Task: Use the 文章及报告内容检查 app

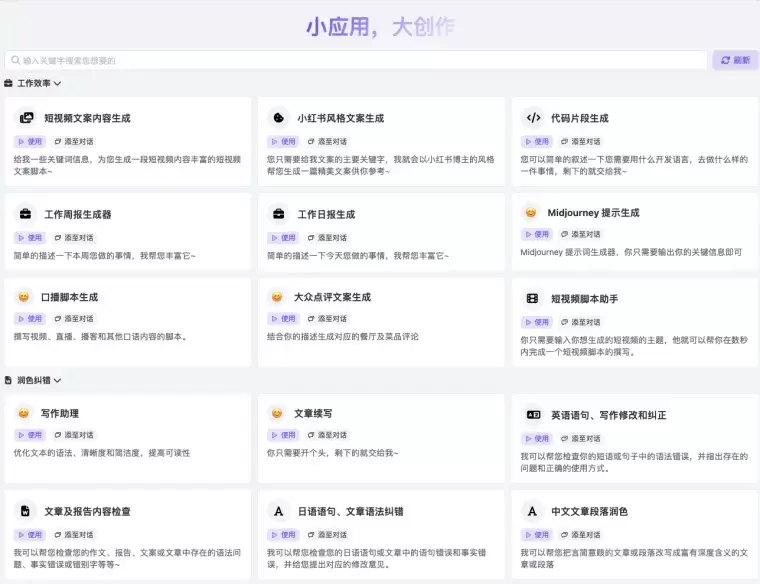Action: 30,535
